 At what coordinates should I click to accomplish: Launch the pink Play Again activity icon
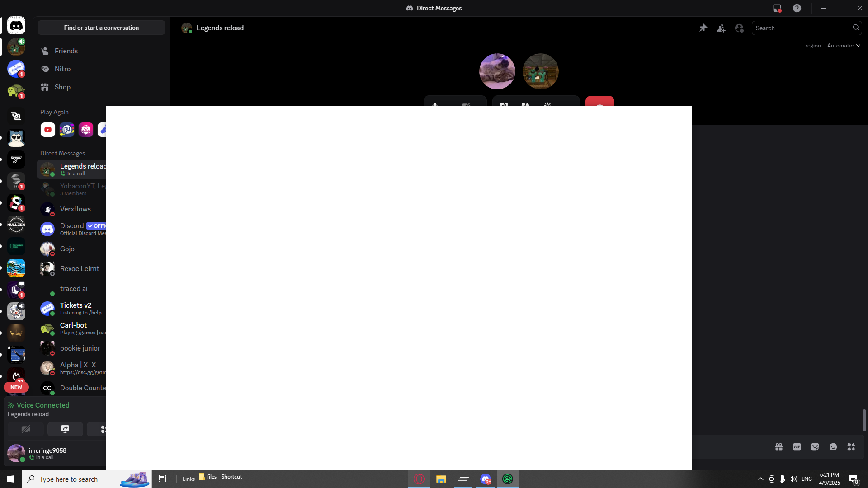(x=86, y=130)
